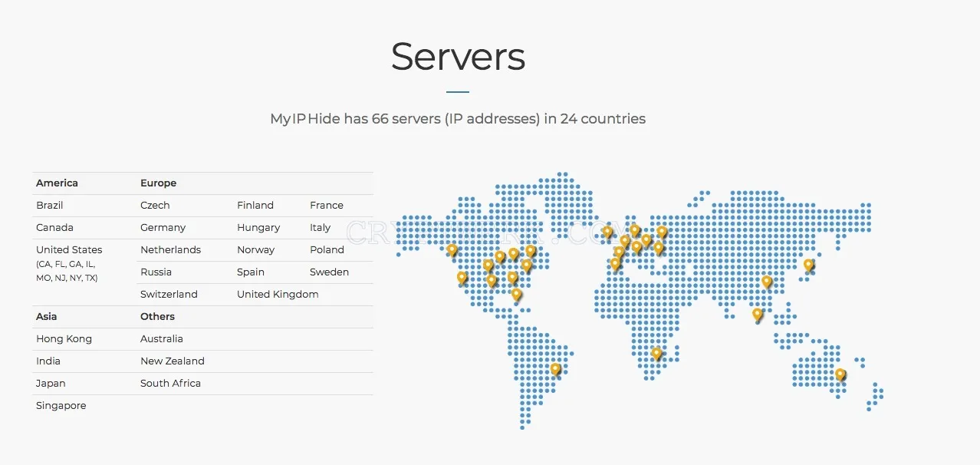
Task: Select Spain in the Europe list
Action: [x=251, y=272]
